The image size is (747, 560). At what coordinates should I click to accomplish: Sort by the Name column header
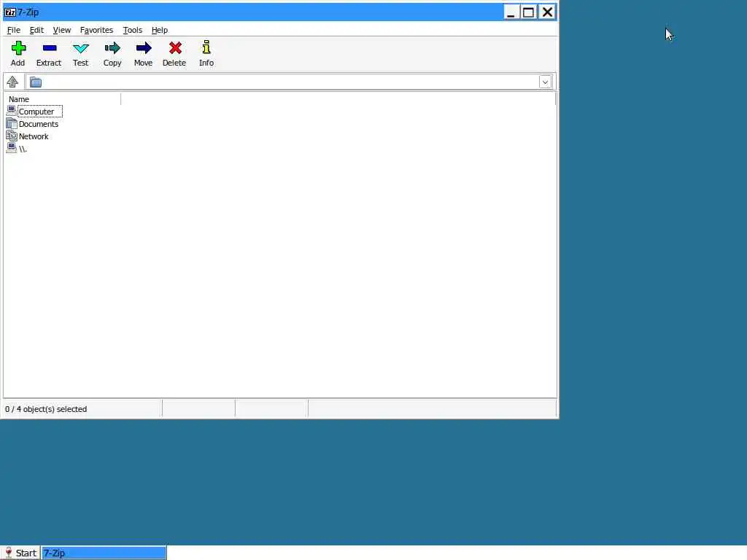[x=62, y=99]
